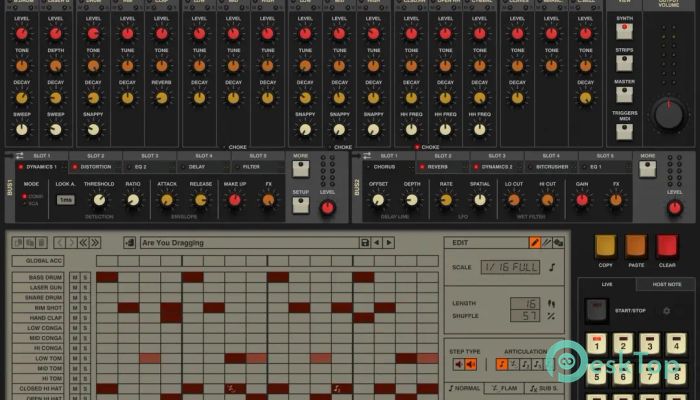Go to previous pattern with left arrow
Viewport: 700px width, 400px height.
click(376, 243)
